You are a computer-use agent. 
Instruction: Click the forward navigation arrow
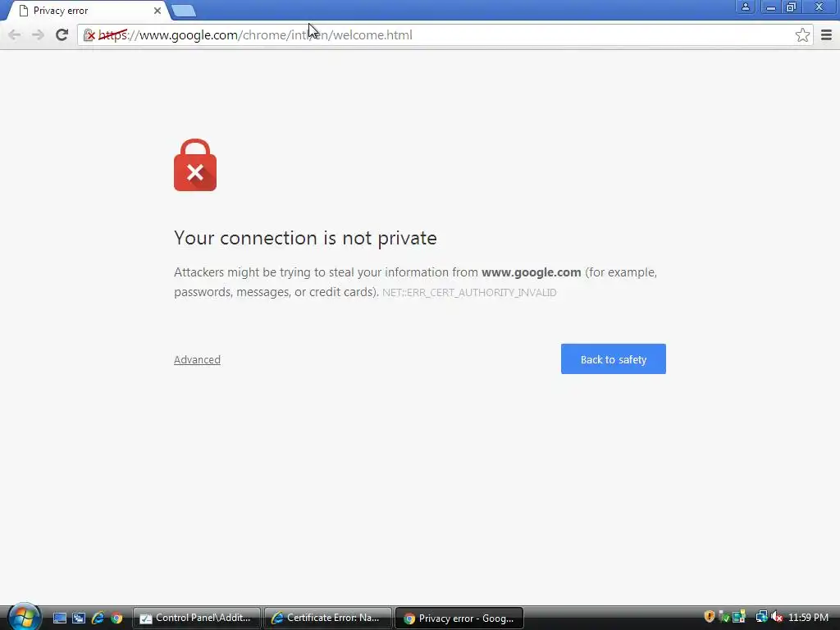(38, 34)
